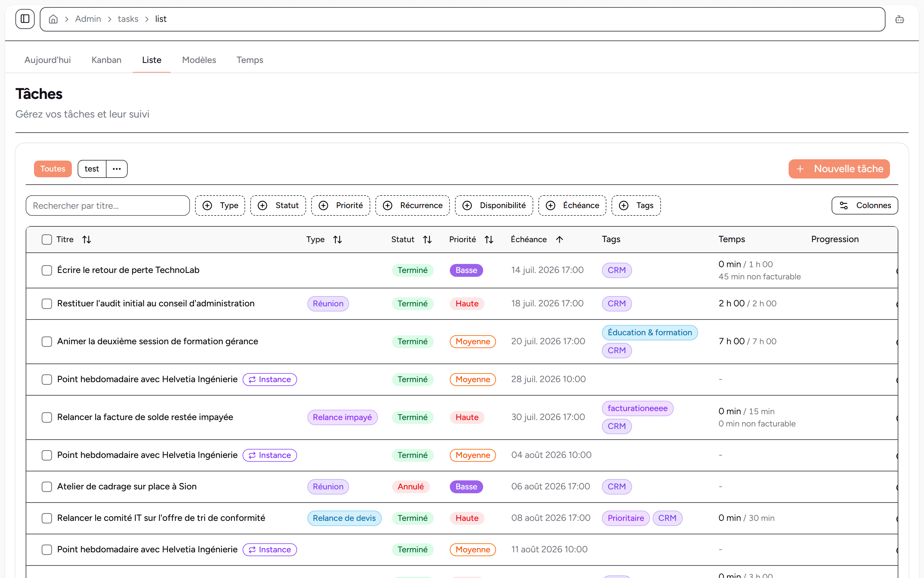Open the Temps tab
Screen dimensions: 924x578
[x=250, y=60]
